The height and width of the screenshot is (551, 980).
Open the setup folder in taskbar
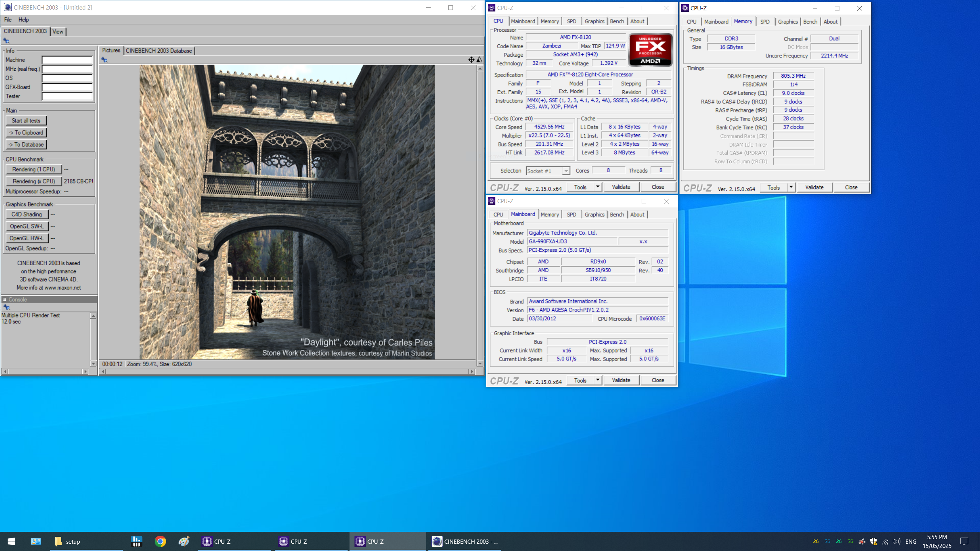coord(86,541)
